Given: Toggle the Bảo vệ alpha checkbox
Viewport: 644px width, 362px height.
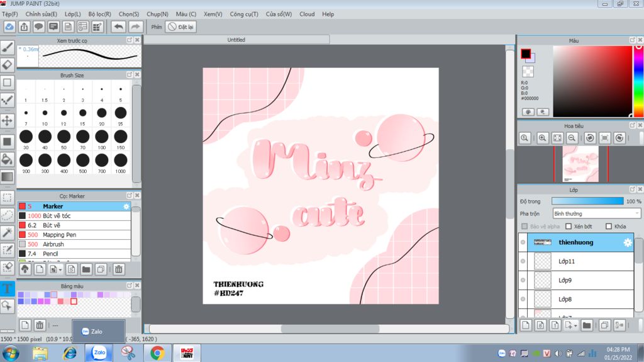Looking at the screenshot, I should pyautogui.click(x=525, y=226).
